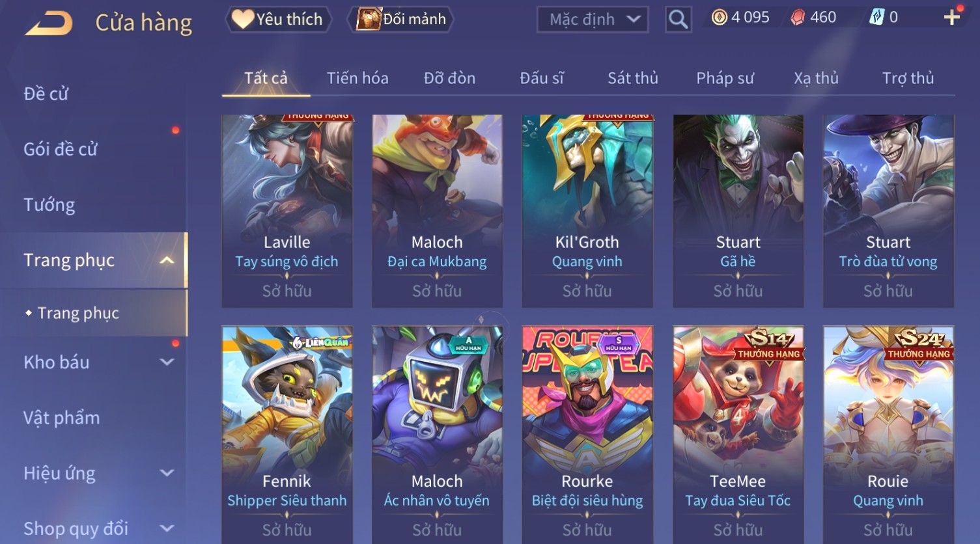Click the red ruby currency icon
The width and height of the screenshot is (980, 544).
point(798,18)
